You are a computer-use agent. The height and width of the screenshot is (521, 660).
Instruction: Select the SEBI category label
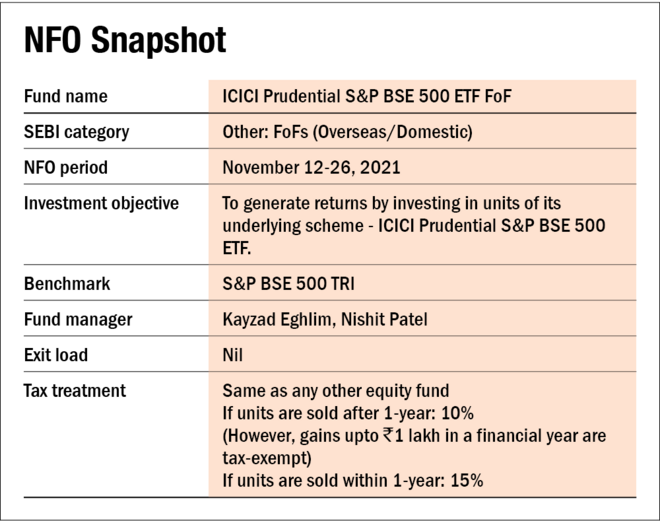click(x=77, y=132)
